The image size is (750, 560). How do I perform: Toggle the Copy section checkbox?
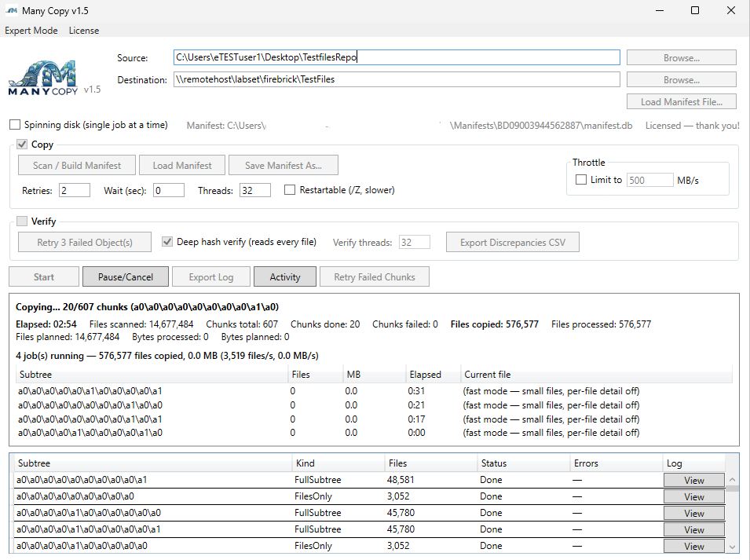[x=22, y=144]
